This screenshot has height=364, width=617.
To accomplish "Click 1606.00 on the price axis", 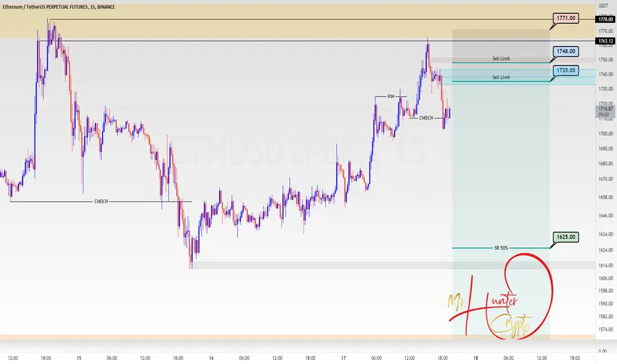I will [x=606, y=278].
